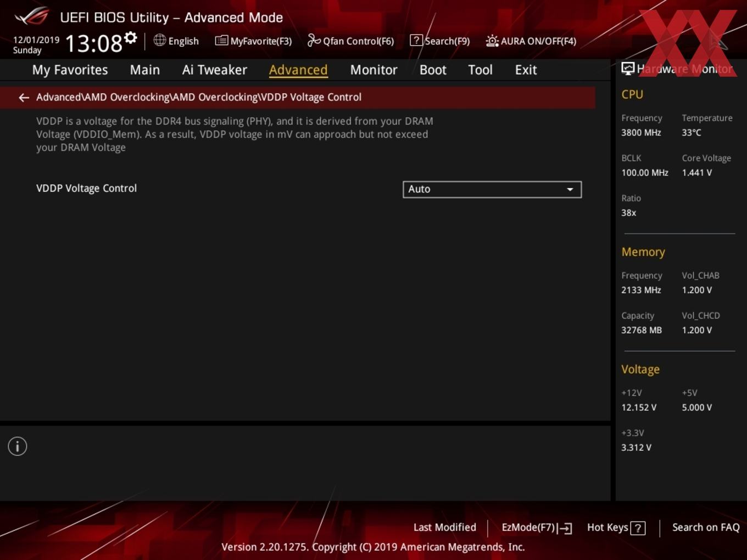Switch to the Ai Tweaker tab

[x=215, y=70]
